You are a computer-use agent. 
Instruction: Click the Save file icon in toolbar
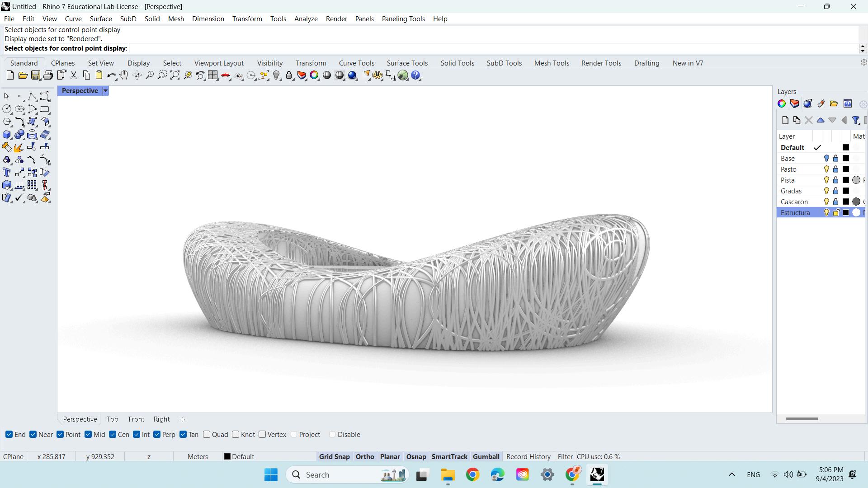pos(35,75)
